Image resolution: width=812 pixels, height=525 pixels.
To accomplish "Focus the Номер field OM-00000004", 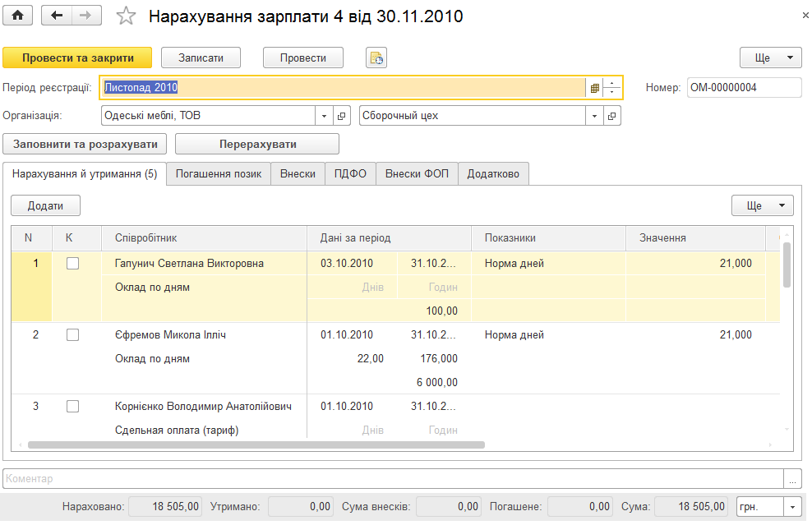I will click(x=744, y=87).
